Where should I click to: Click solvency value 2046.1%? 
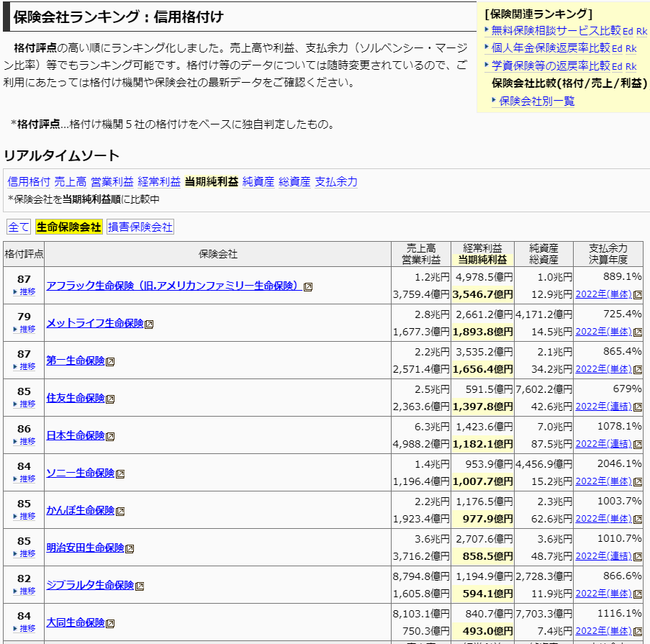[619, 463]
